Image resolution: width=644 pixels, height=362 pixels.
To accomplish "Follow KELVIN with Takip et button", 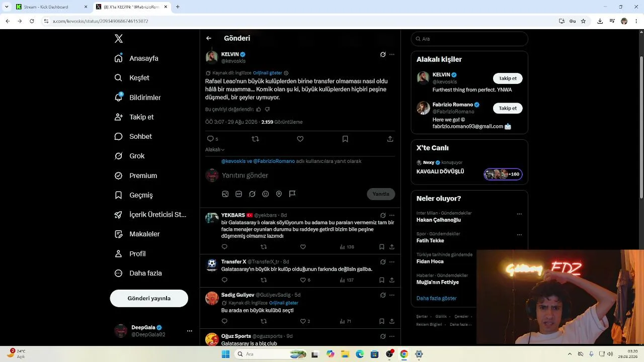I will [x=508, y=78].
